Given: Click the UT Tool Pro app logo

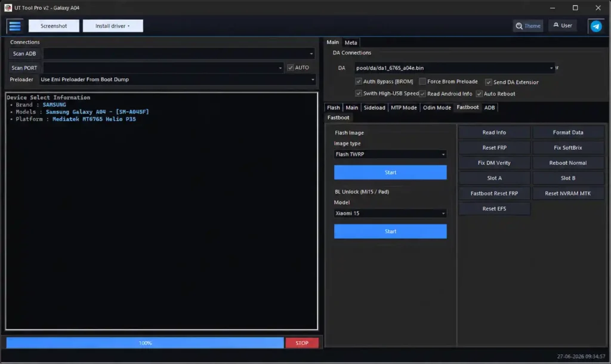Looking at the screenshot, I should pos(8,8).
